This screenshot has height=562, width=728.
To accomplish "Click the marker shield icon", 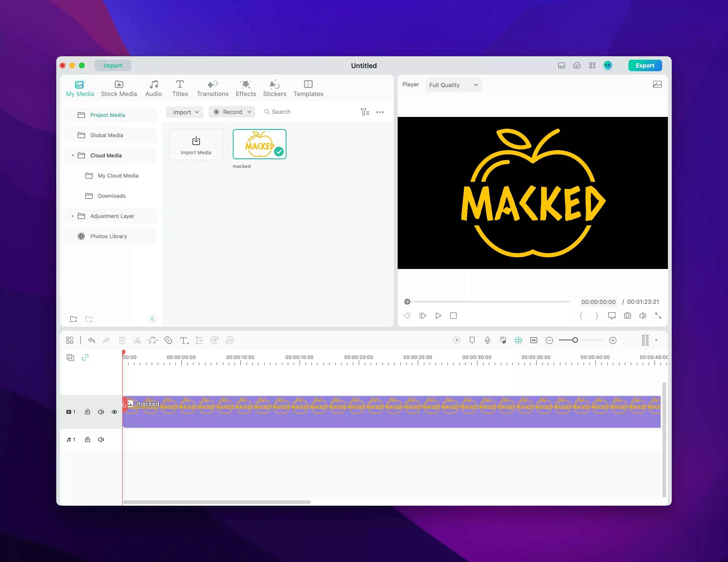I will 472,340.
